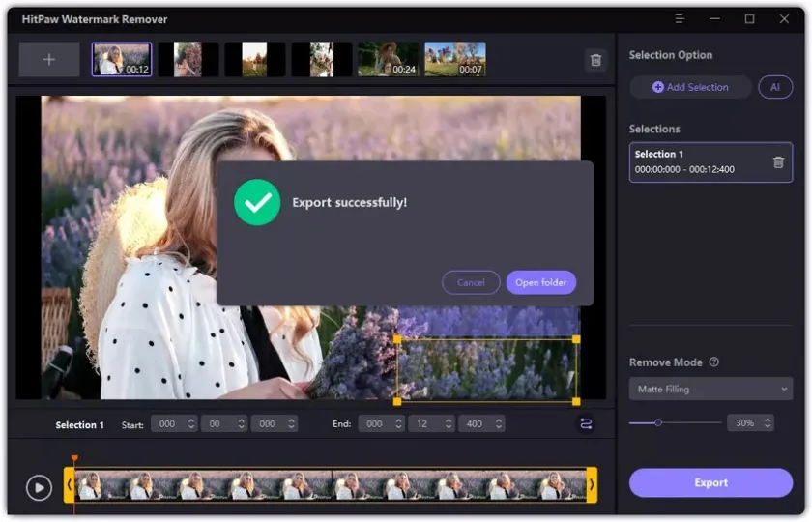Click the End milliseconds field showing 400
Image resolution: width=812 pixels, height=522 pixels.
473,424
